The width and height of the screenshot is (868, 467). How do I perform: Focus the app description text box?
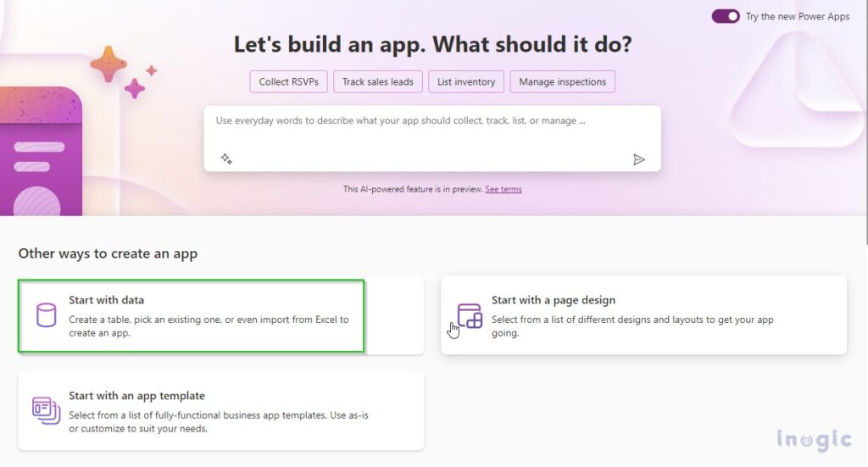pyautogui.click(x=432, y=131)
